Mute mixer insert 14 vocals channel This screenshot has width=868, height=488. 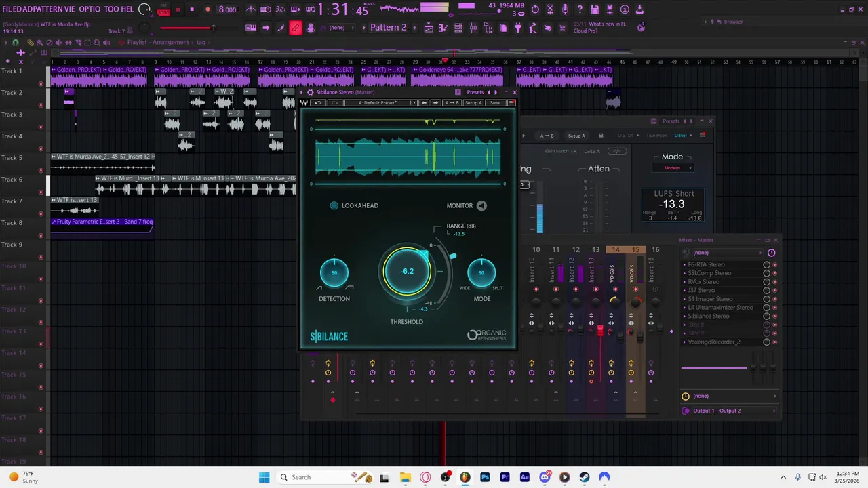(x=616, y=290)
